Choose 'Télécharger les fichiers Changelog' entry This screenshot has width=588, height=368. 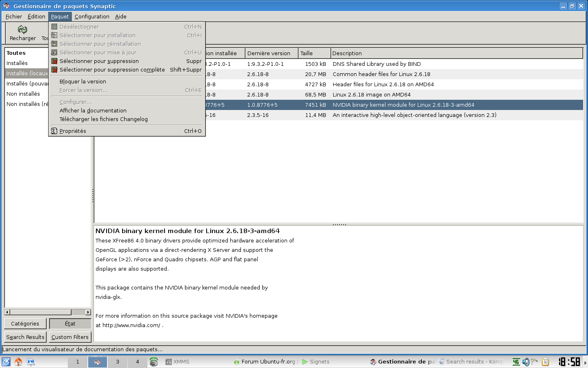click(x=127, y=119)
